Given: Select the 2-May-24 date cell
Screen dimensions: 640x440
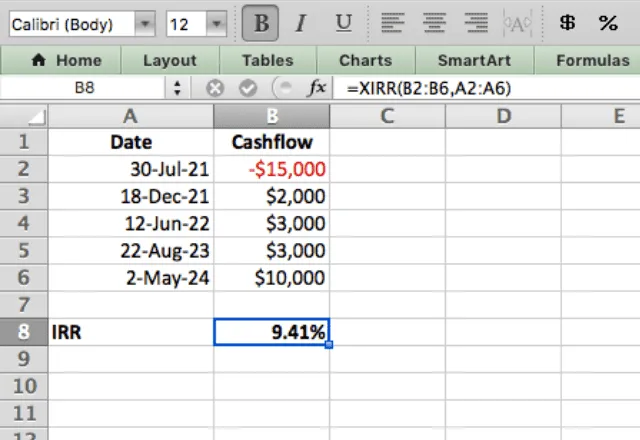Looking at the screenshot, I should click(131, 278).
